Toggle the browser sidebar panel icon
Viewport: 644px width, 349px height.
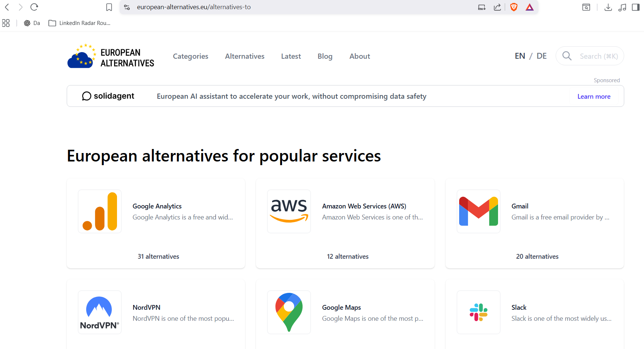636,7
